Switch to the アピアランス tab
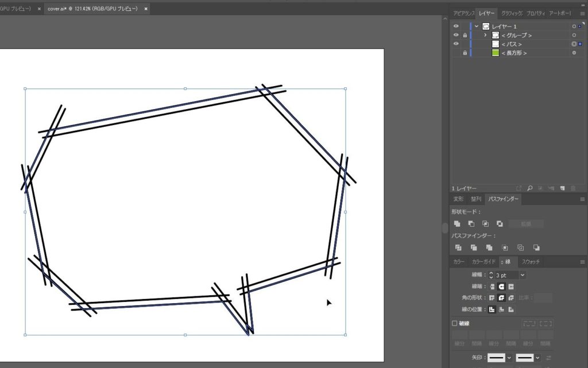 click(464, 13)
